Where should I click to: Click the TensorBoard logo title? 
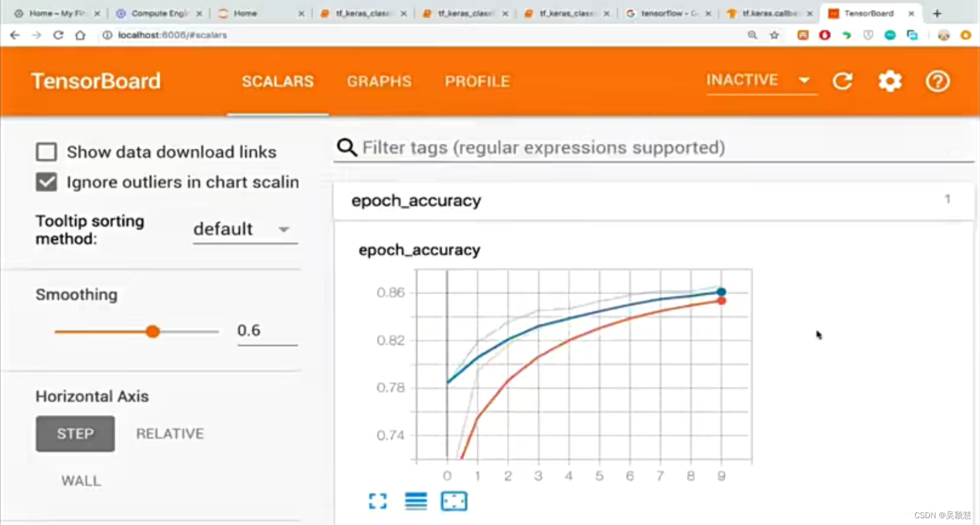(96, 82)
